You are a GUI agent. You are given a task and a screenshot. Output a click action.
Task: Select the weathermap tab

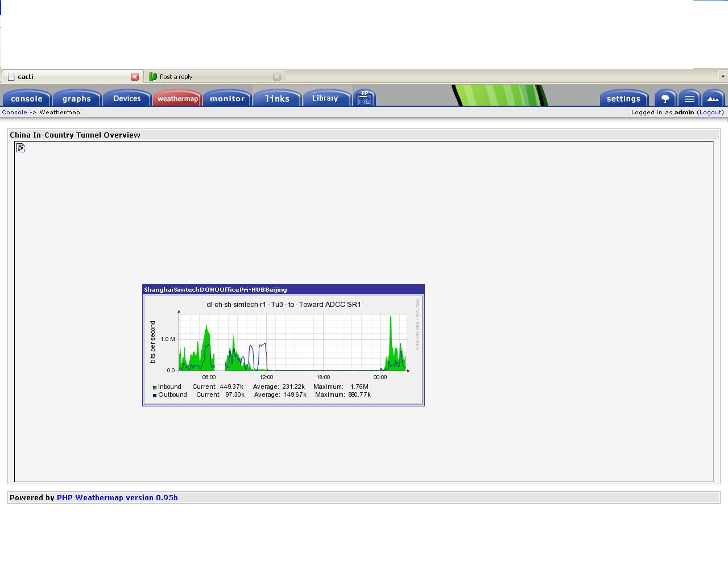pyautogui.click(x=177, y=98)
